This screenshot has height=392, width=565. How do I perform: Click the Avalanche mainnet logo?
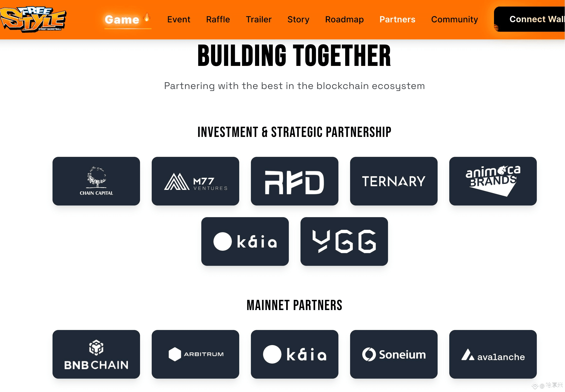[493, 354]
